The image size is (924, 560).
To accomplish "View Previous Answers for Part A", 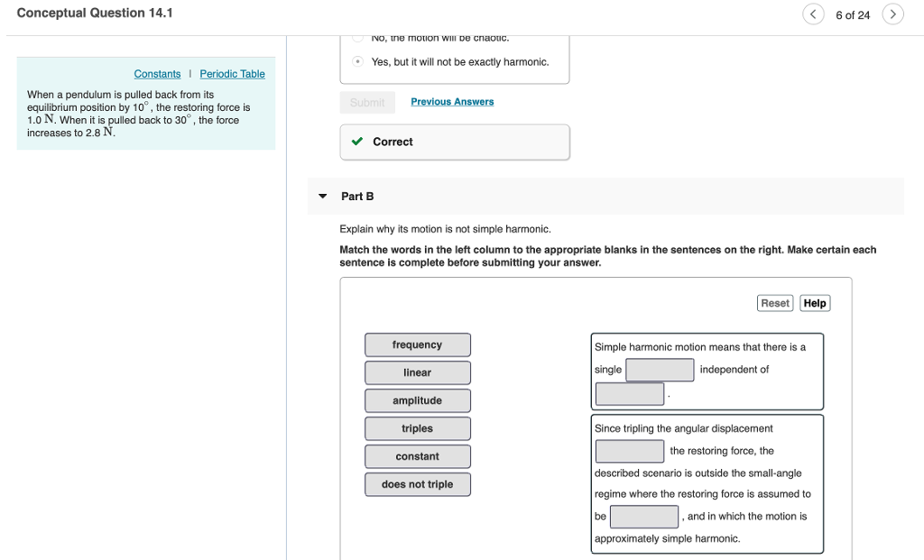I will pyautogui.click(x=452, y=102).
